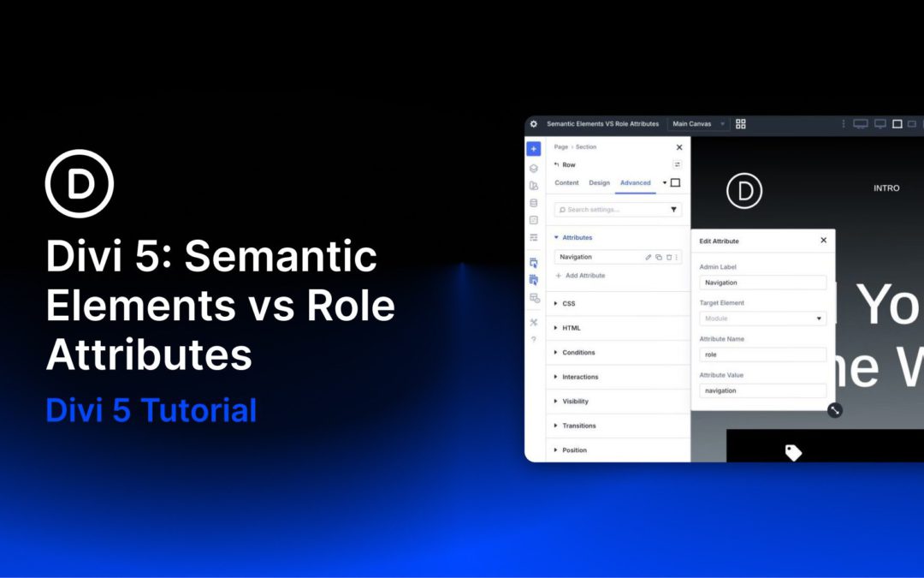The image size is (924, 578).
Task: Expand the CSS section
Action: [618, 304]
